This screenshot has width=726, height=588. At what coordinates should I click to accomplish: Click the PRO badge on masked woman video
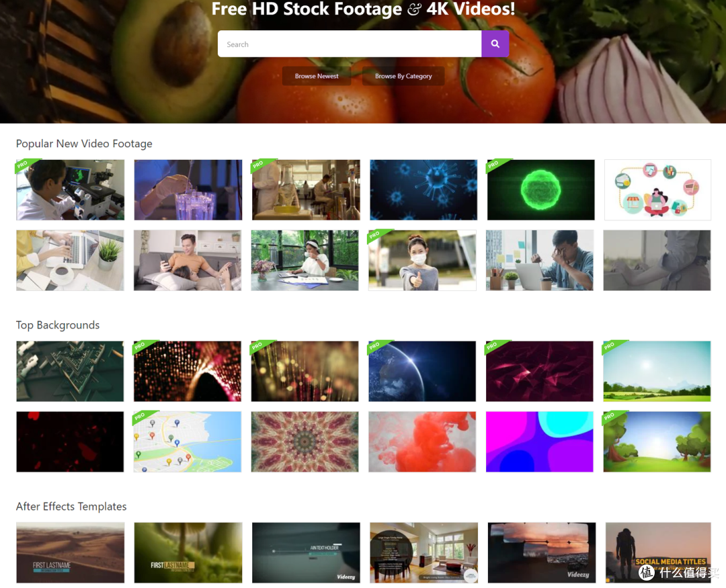click(376, 235)
